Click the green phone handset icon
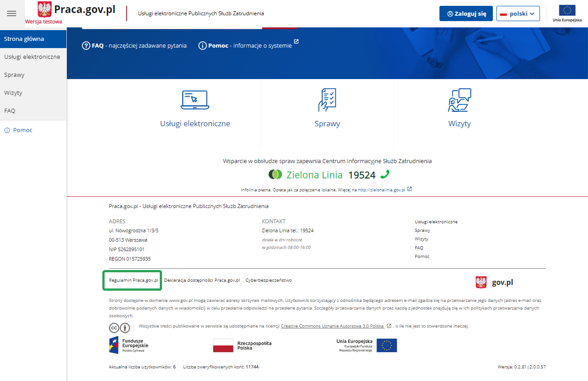588x381 pixels. (x=385, y=174)
